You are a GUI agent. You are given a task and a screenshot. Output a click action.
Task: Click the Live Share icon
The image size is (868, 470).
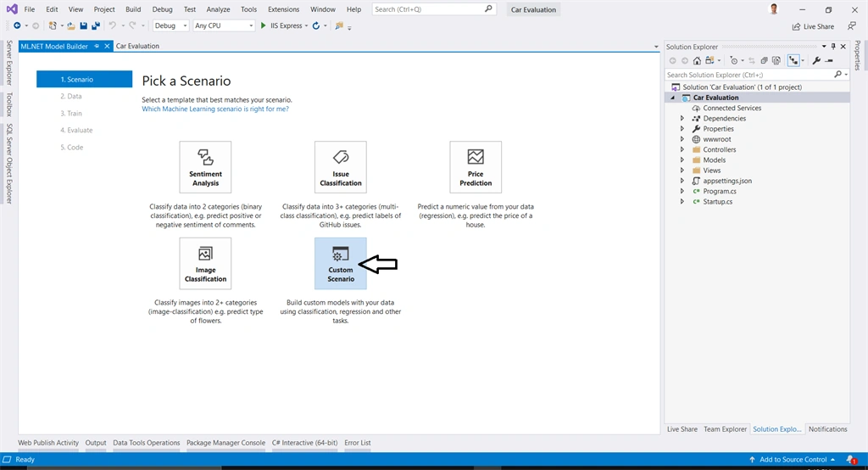796,26
